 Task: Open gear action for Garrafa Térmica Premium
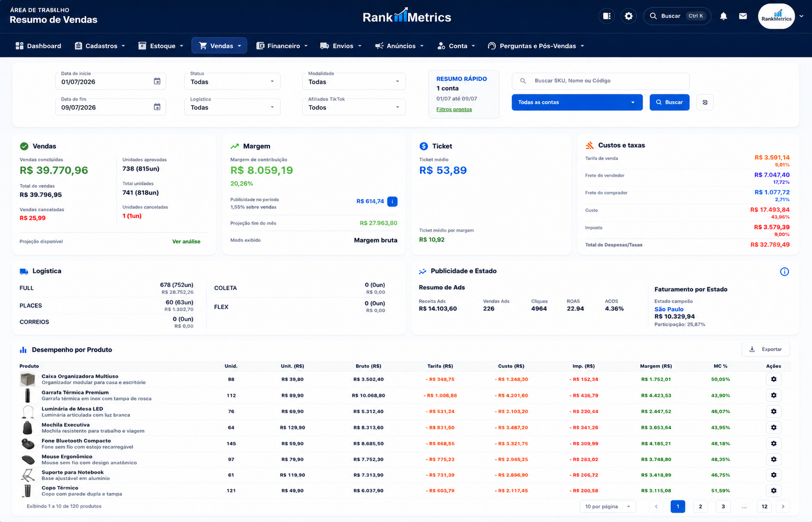click(774, 395)
